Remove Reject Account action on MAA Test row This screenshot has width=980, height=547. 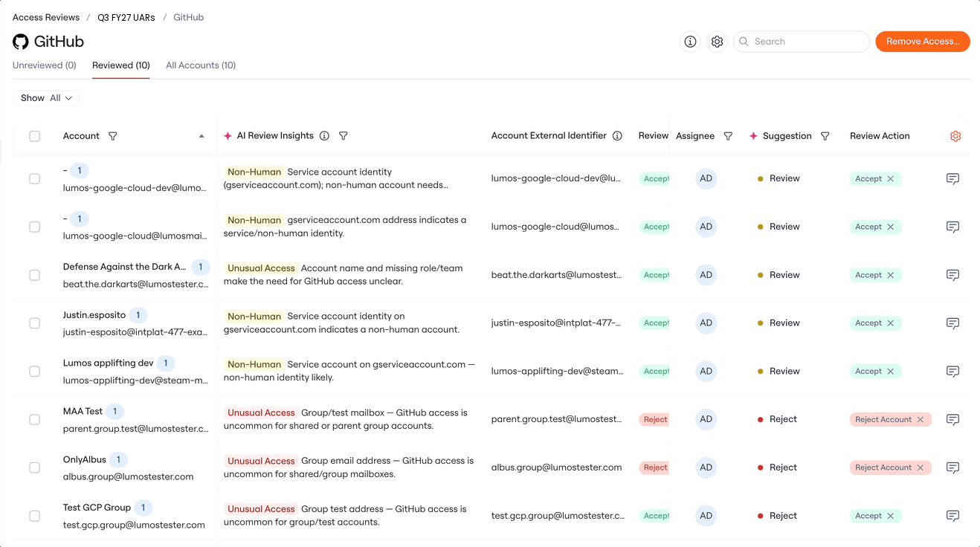click(x=921, y=420)
